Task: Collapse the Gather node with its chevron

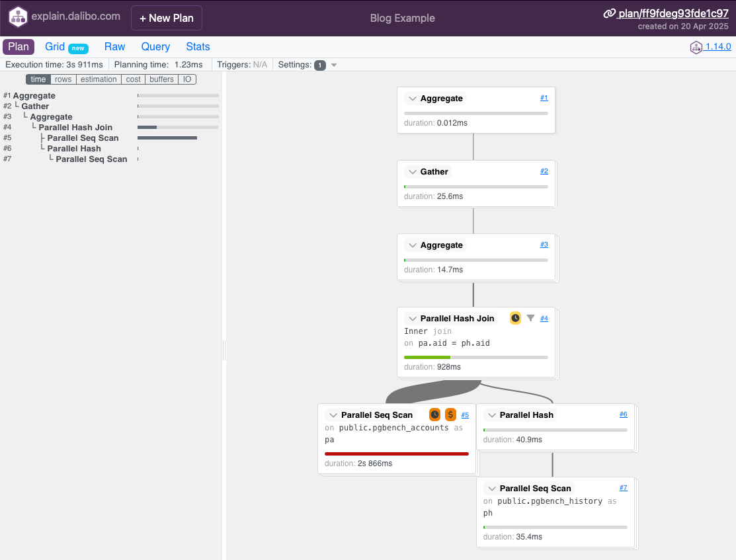Action: tap(413, 172)
